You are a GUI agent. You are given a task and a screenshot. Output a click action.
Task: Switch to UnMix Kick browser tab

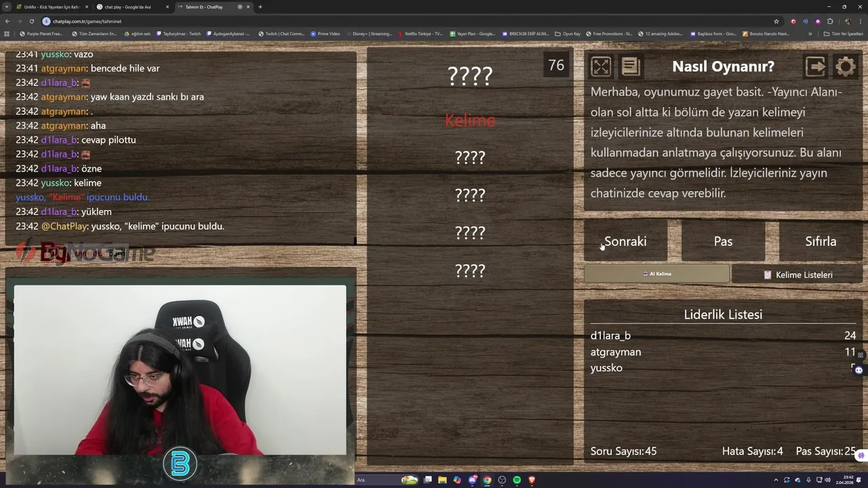(x=52, y=7)
